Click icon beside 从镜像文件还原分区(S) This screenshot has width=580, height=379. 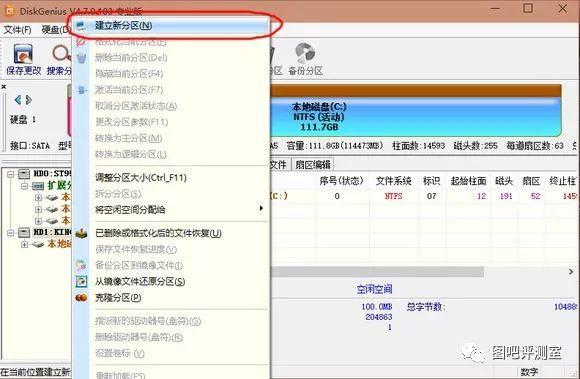(81, 281)
